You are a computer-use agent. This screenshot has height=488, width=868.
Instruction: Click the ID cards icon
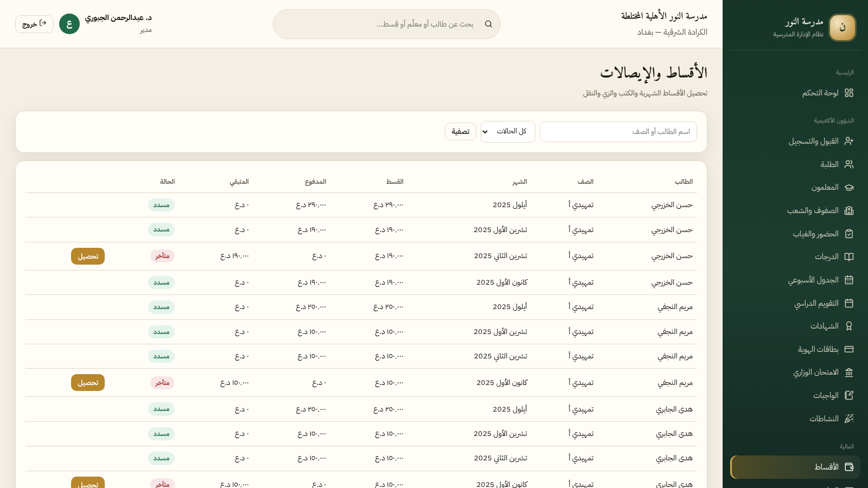click(x=849, y=349)
